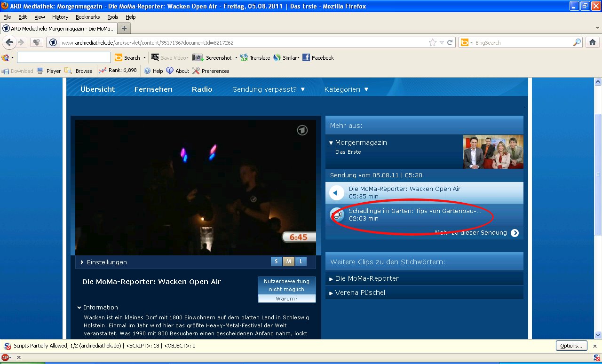Viewport: 602px width, 364px height.
Task: Expand the Einstellungen settings panel
Action: [103, 262]
